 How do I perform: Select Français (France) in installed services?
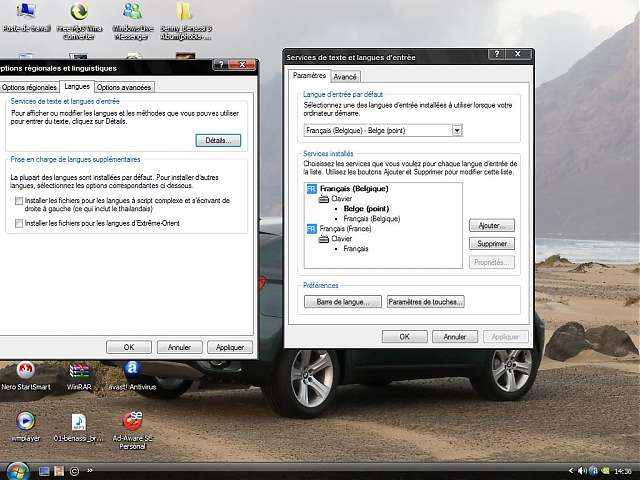pos(349,229)
